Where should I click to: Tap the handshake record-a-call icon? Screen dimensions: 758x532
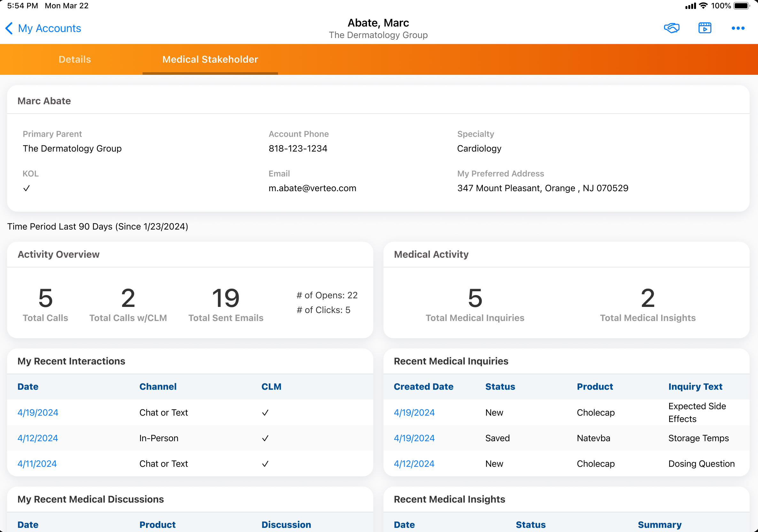tap(671, 28)
